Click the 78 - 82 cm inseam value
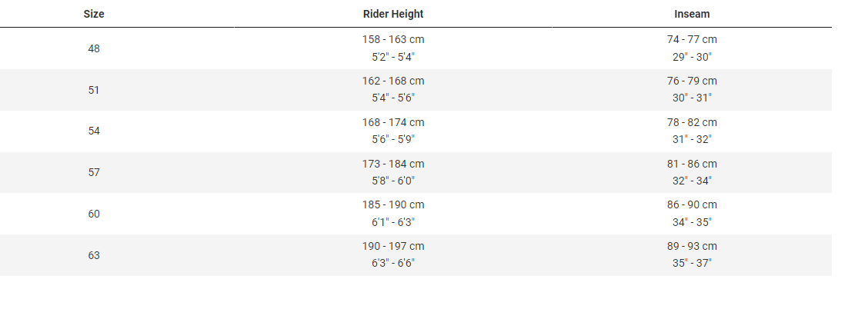 point(692,122)
